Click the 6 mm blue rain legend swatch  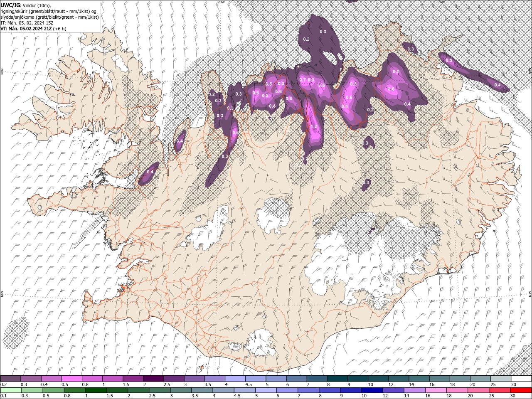click(x=286, y=390)
